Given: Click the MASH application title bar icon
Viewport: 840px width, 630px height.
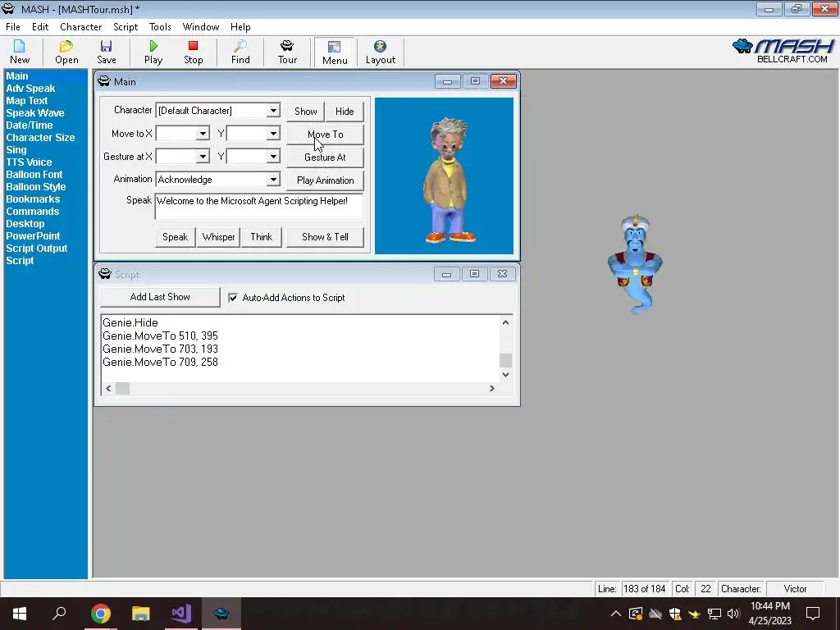Looking at the screenshot, I should 8,9.
